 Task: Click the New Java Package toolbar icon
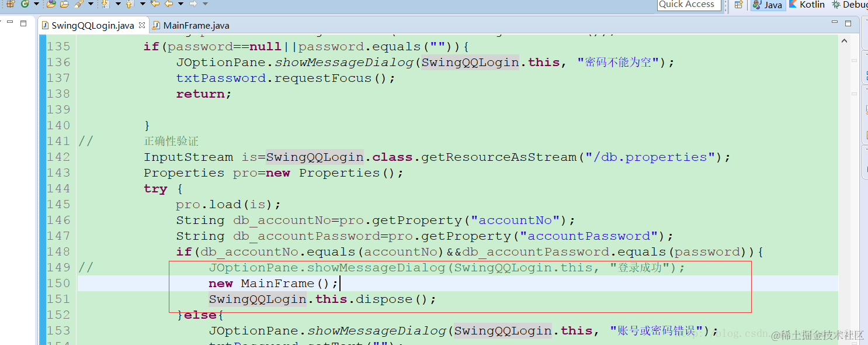[x=11, y=4]
